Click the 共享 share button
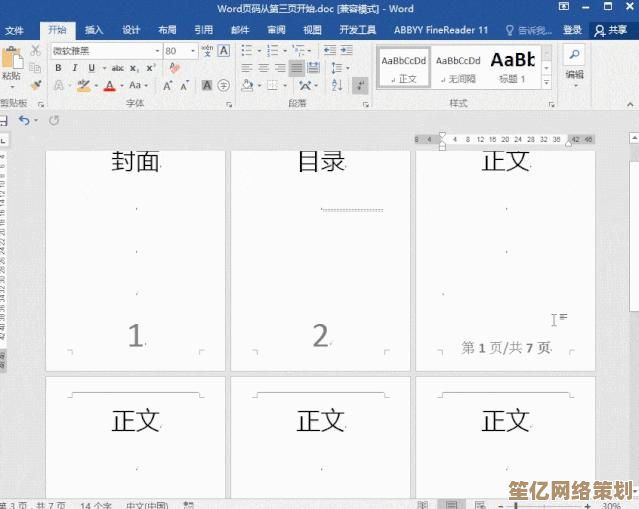The image size is (639, 509). (612, 30)
